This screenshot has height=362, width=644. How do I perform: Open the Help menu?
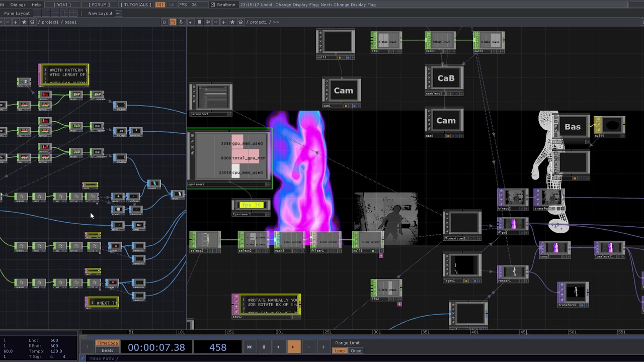pyautogui.click(x=36, y=5)
